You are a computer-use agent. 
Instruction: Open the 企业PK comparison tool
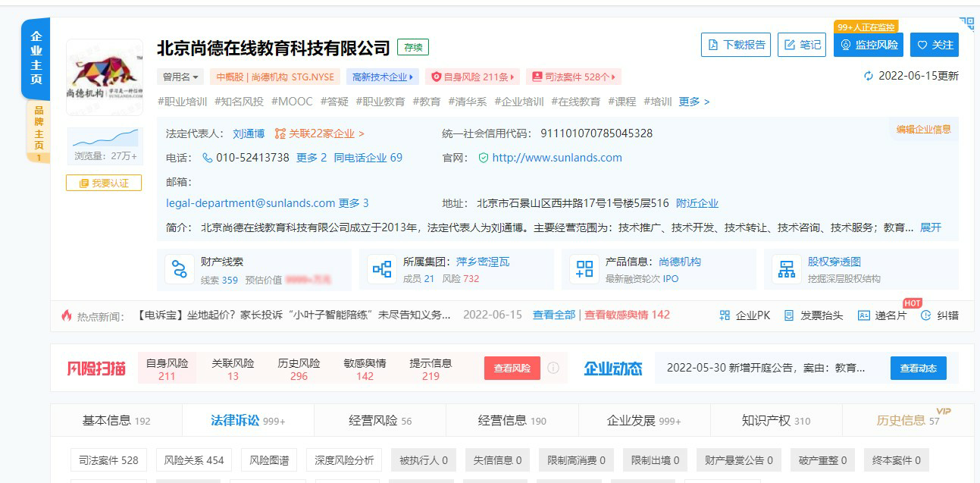744,315
